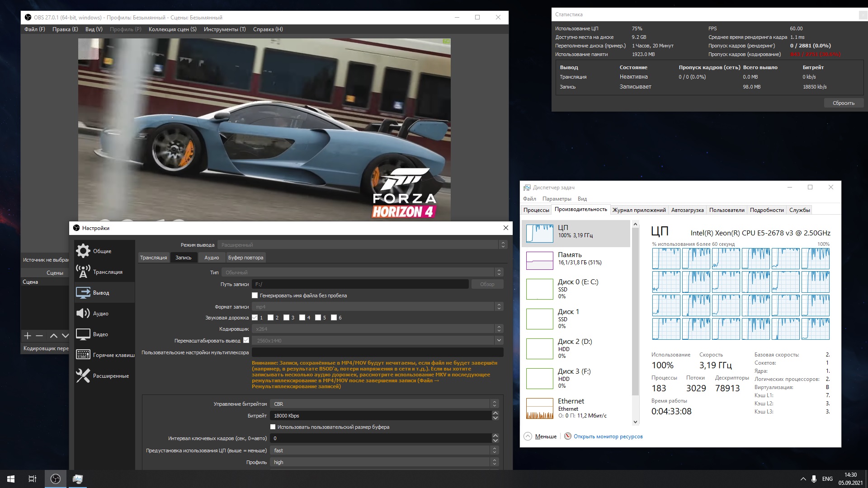
Task: Uncheck Перемасштабировать вывод checkbox
Action: 246,340
